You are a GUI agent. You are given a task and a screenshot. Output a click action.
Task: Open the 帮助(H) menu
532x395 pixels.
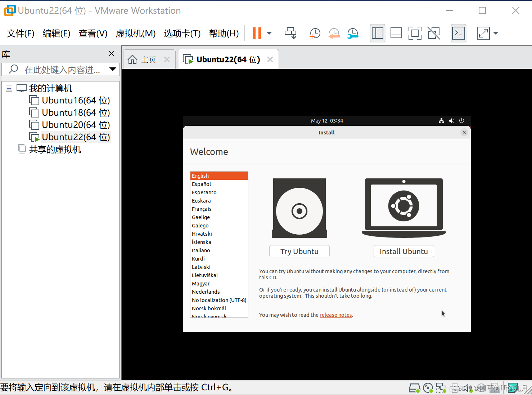click(x=224, y=34)
